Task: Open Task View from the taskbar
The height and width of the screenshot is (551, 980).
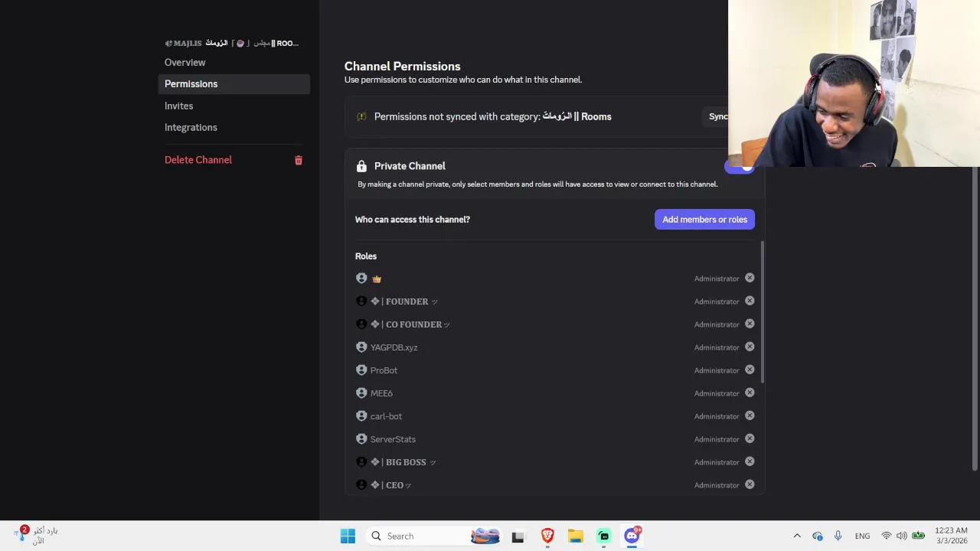Action: pos(518,536)
